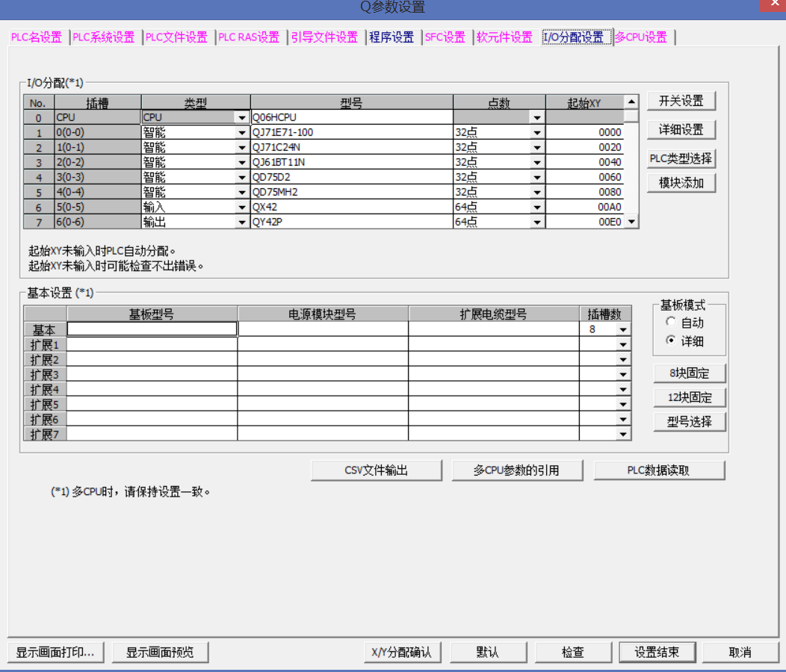Switch to 软元件设置 tab
The width and height of the screenshot is (786, 672).
click(504, 37)
